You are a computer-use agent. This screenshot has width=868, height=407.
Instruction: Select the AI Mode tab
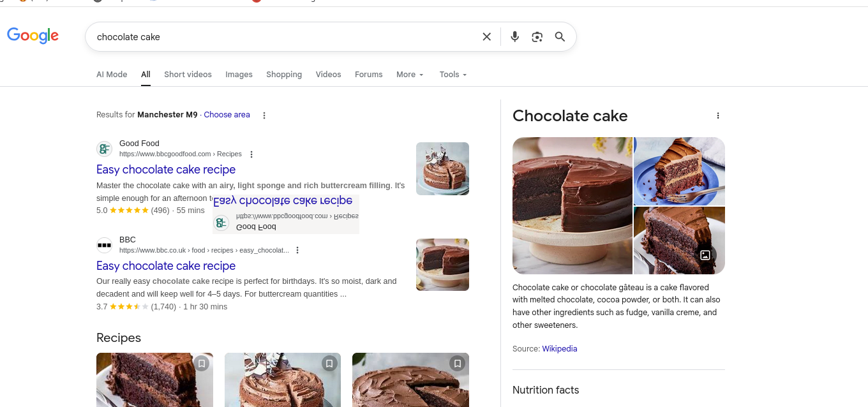pyautogui.click(x=112, y=75)
